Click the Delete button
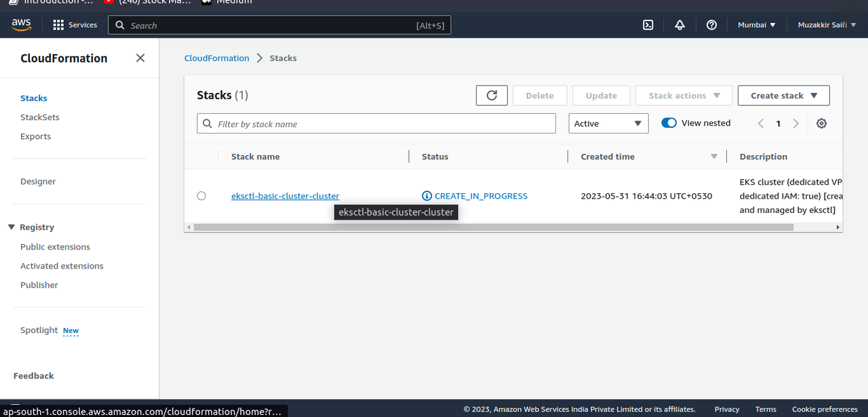Screen dimensions: 868x417 click(540, 96)
